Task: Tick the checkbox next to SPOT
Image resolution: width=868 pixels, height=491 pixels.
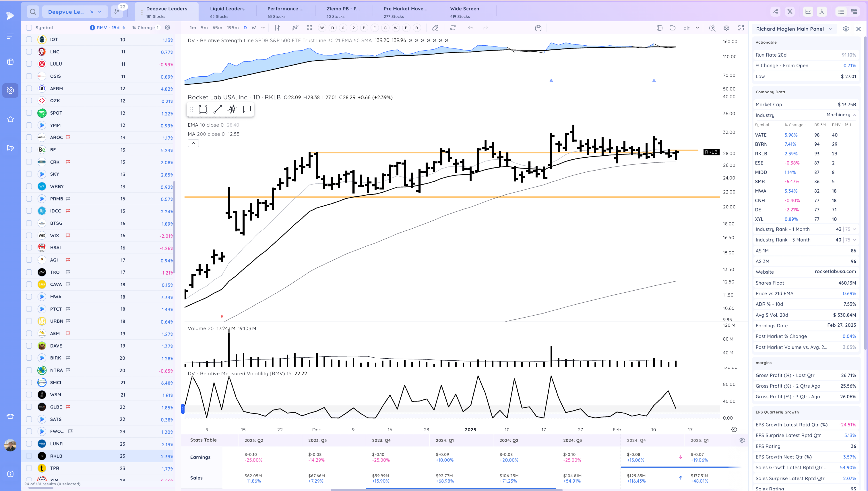Action: tap(29, 113)
